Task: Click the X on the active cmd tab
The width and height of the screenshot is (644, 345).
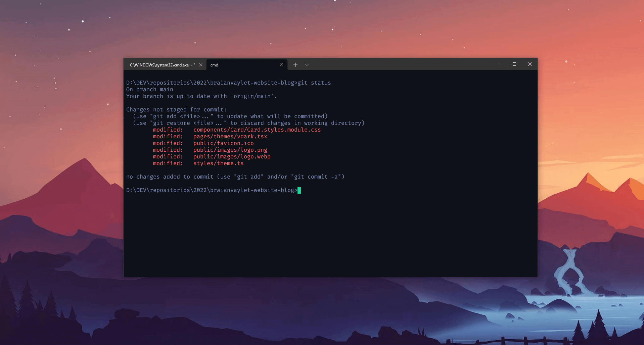Action: [281, 65]
